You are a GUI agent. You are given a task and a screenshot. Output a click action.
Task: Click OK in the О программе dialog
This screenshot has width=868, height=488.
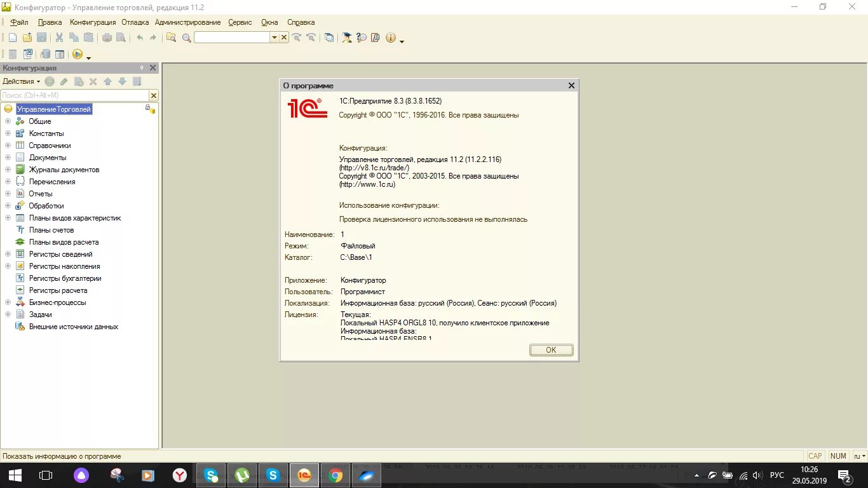click(551, 350)
